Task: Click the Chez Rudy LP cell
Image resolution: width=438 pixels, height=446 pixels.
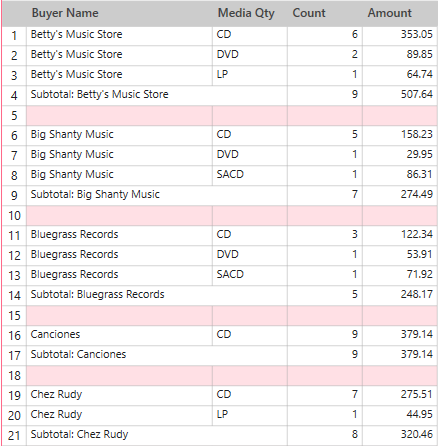Action: pos(250,416)
